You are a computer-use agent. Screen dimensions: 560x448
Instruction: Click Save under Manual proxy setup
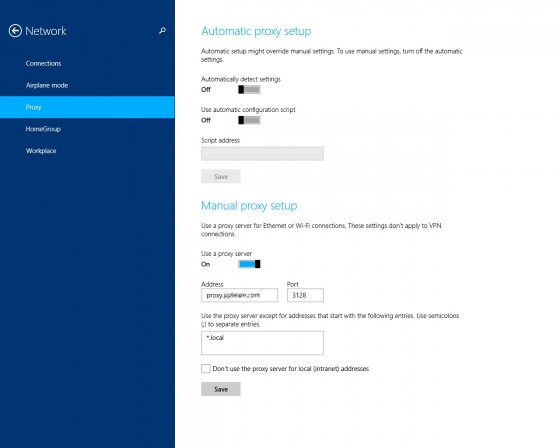(221, 389)
